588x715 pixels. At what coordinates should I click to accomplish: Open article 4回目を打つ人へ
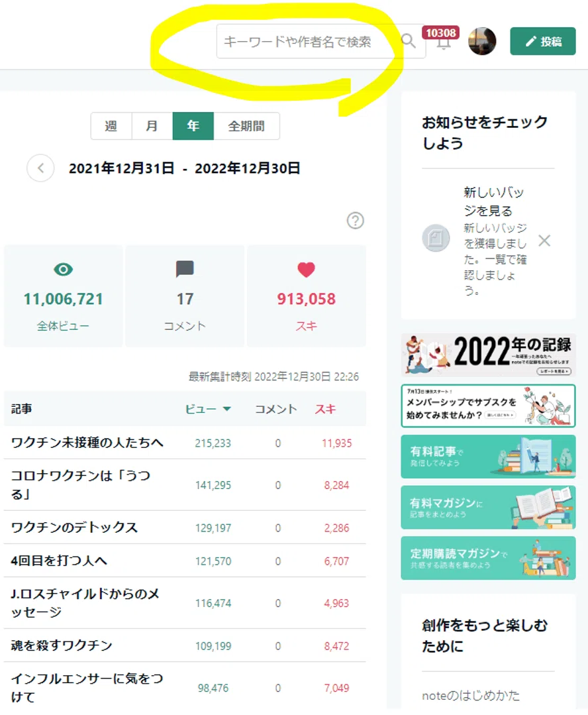pyautogui.click(x=59, y=561)
